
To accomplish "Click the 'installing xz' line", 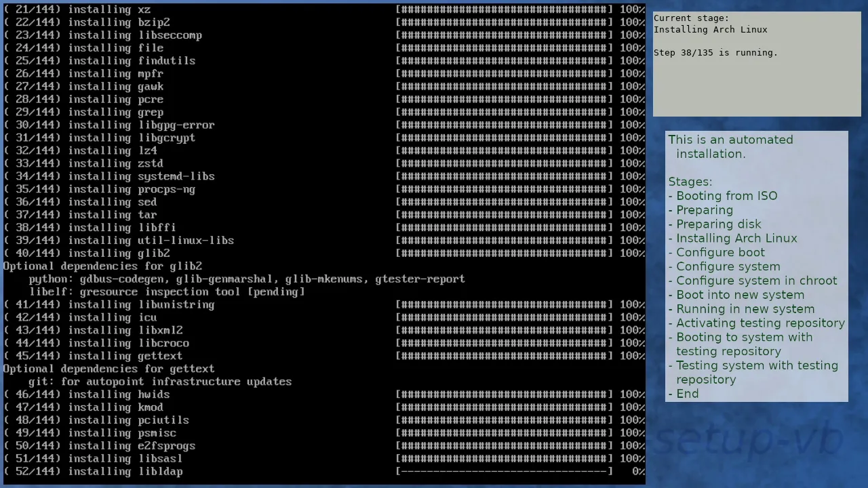I will (324, 9).
